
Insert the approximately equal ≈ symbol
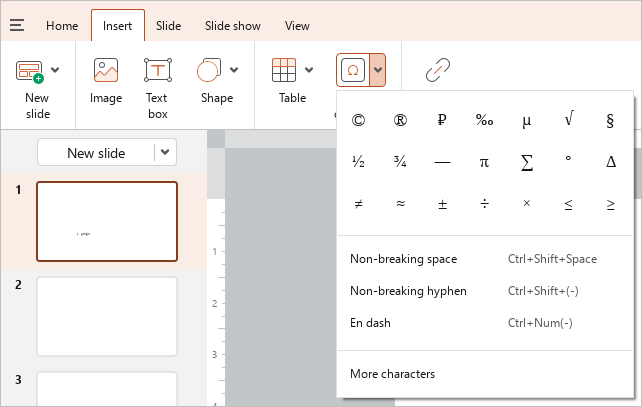click(x=400, y=204)
